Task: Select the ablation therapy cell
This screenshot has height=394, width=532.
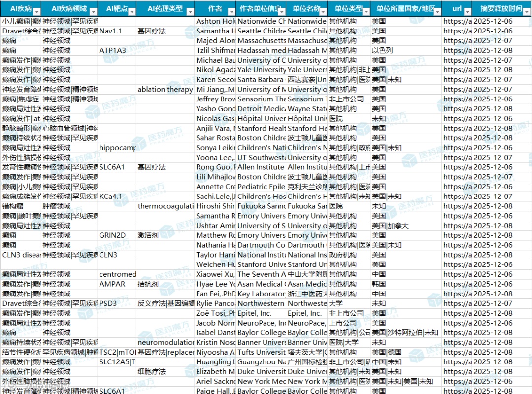Action: tap(166, 89)
